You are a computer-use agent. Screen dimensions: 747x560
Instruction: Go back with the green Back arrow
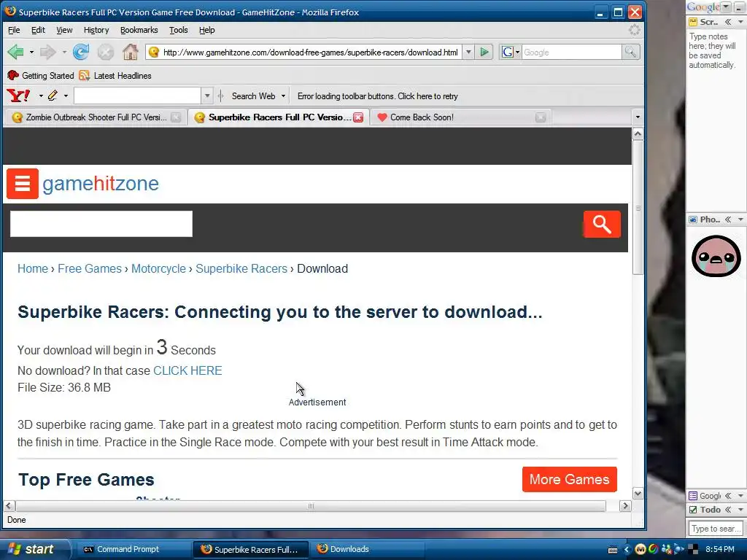[16, 52]
